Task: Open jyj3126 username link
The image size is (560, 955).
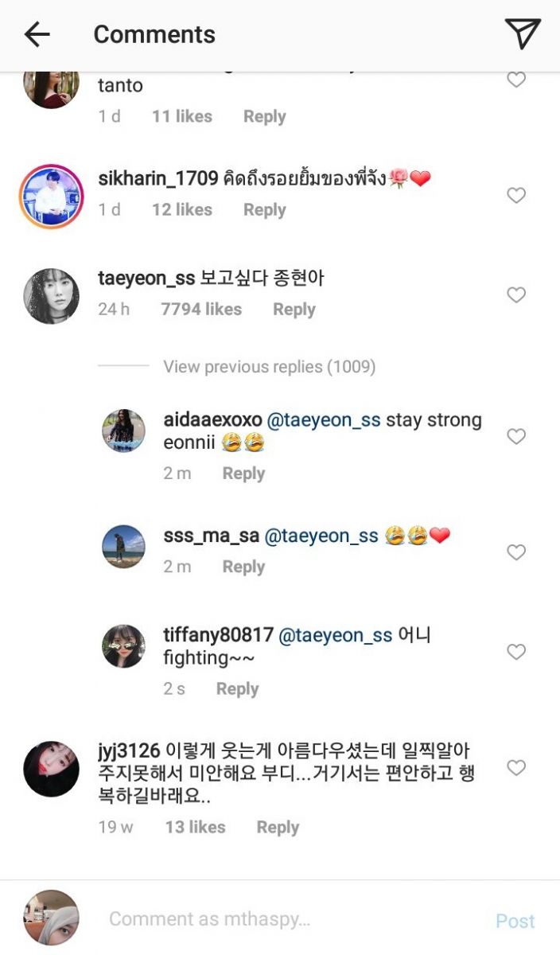Action: pos(129,750)
